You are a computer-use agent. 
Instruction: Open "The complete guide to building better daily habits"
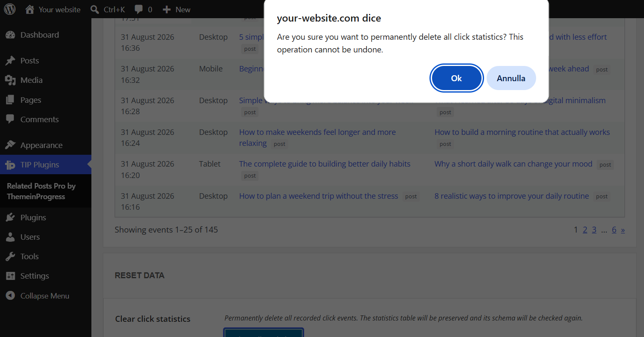(x=325, y=164)
